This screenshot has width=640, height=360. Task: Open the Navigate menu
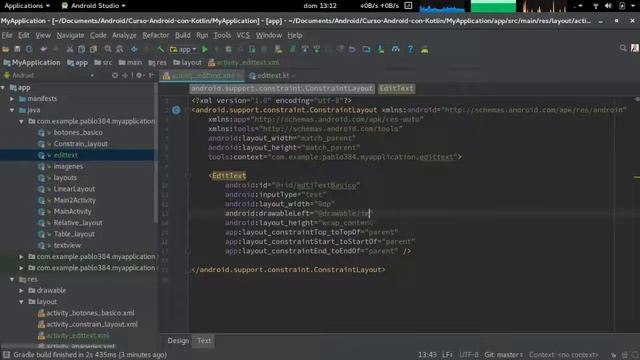[x=70, y=36]
